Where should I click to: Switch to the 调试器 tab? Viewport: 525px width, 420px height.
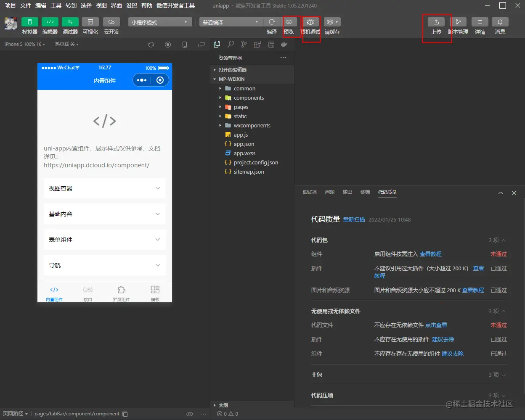(310, 192)
